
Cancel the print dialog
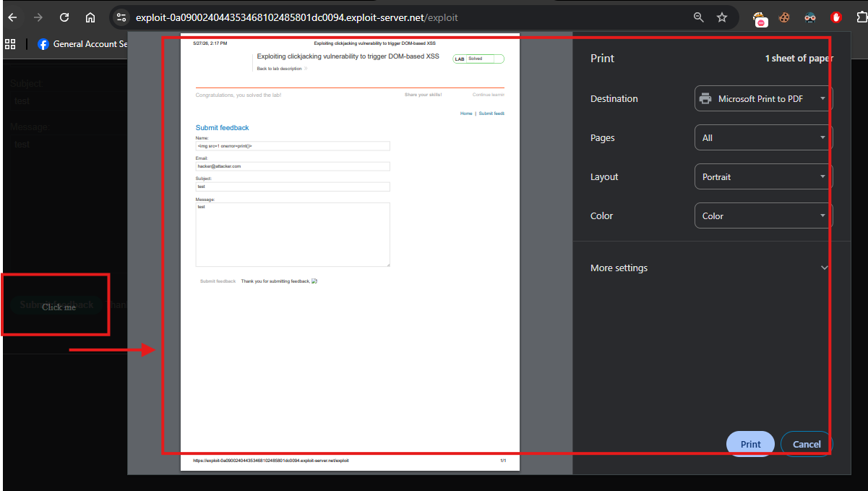[807, 444]
